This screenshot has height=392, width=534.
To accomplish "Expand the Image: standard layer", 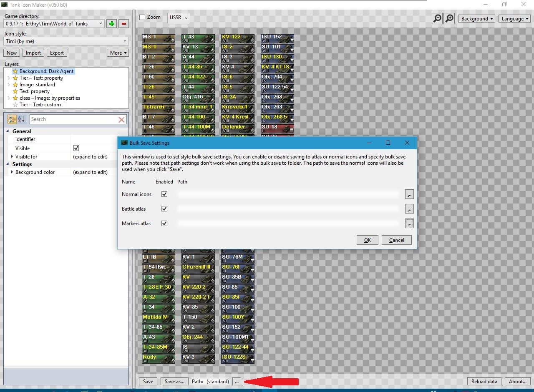I will 9,85.
